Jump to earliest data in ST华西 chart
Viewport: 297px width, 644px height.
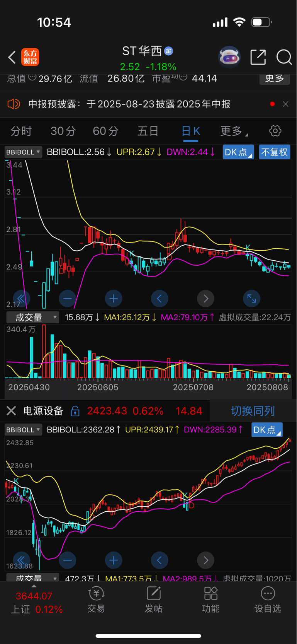point(21,298)
